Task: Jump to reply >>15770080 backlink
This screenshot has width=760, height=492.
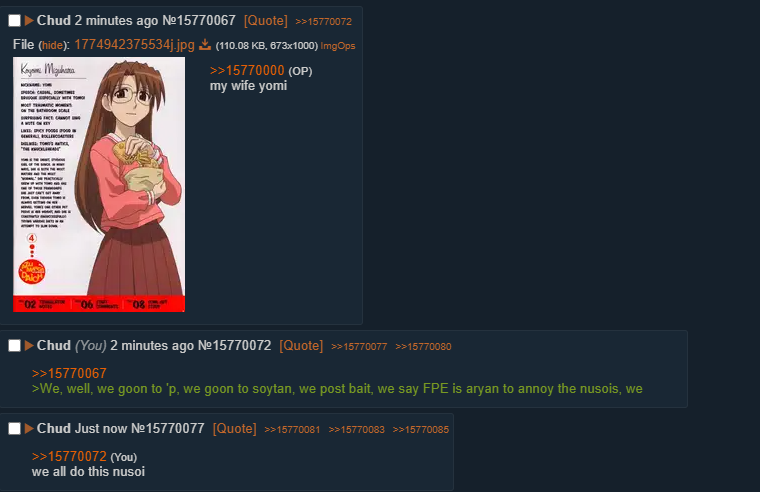Action: pyautogui.click(x=423, y=347)
